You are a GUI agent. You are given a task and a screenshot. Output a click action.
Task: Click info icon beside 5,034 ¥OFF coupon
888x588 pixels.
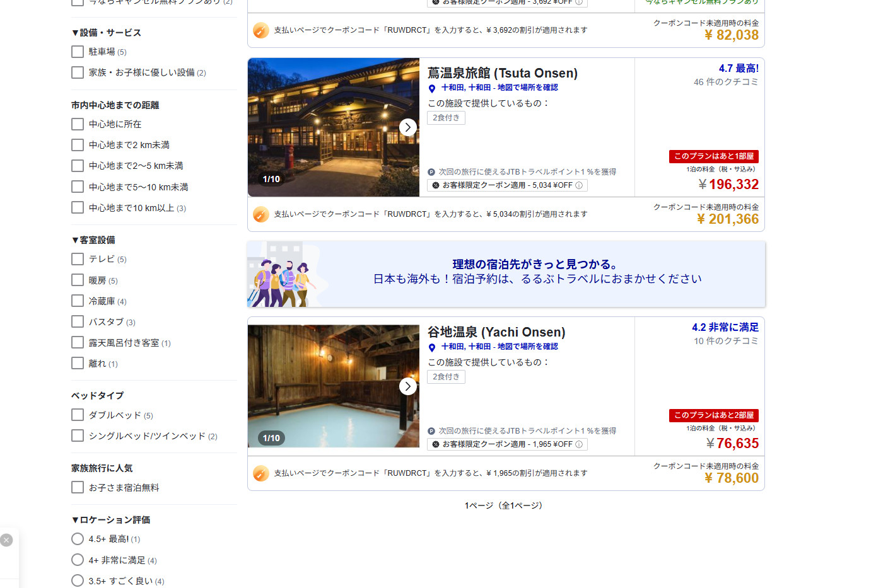click(x=579, y=185)
